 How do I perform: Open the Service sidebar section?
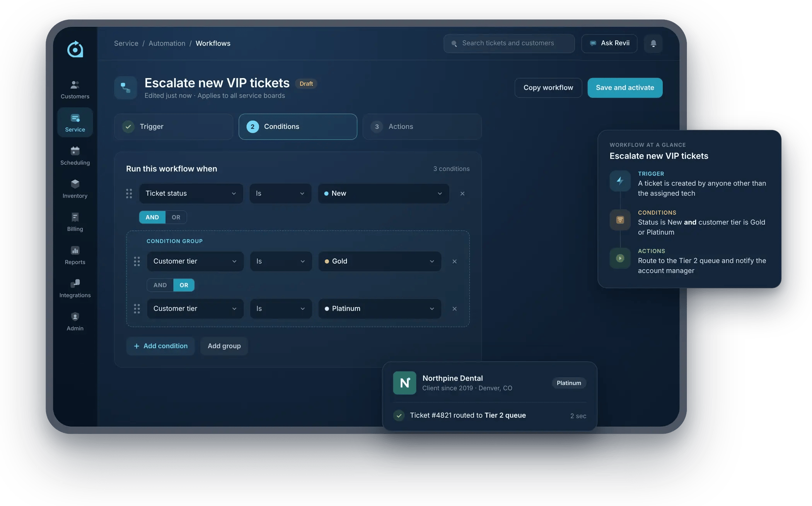(x=75, y=123)
